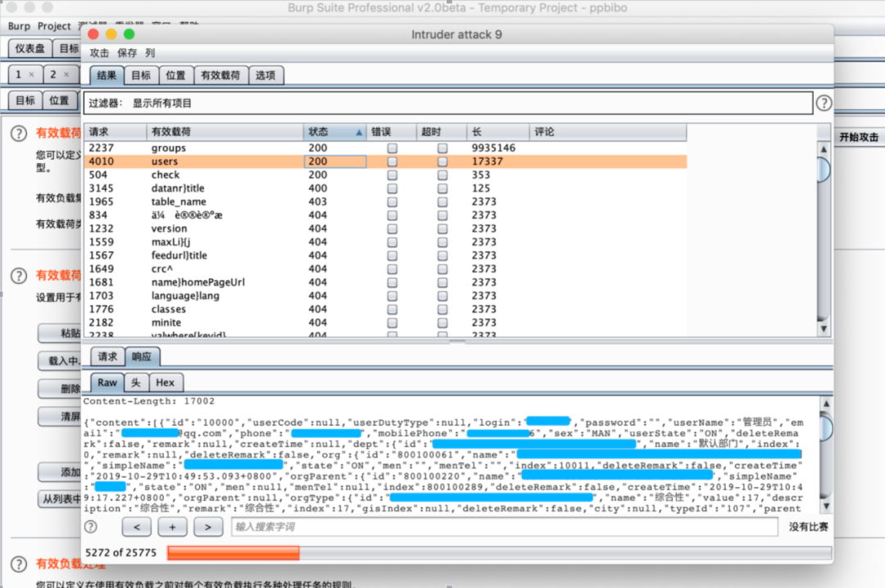Toggle error checkbox for groups row
Viewport: 885px width, 588px height.
tap(392, 148)
